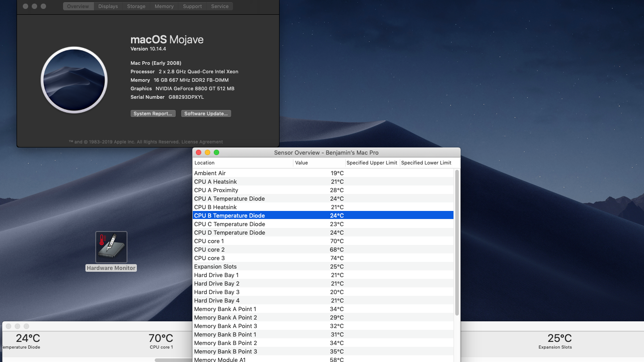644x362 pixels.
Task: Click the NVIDIA GeForce 8800 GT graphics text
Action: click(x=195, y=88)
